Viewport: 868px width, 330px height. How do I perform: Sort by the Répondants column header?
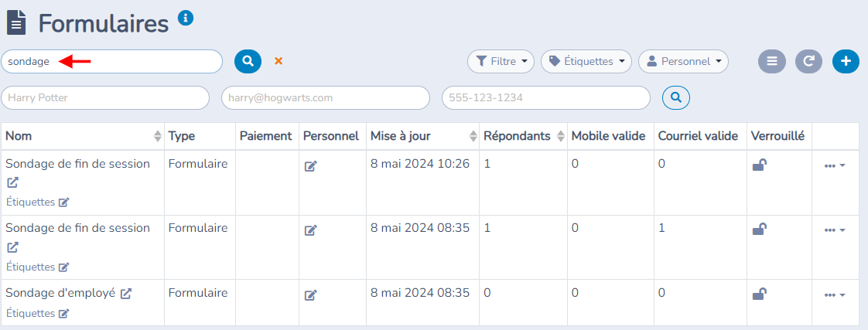(x=523, y=136)
